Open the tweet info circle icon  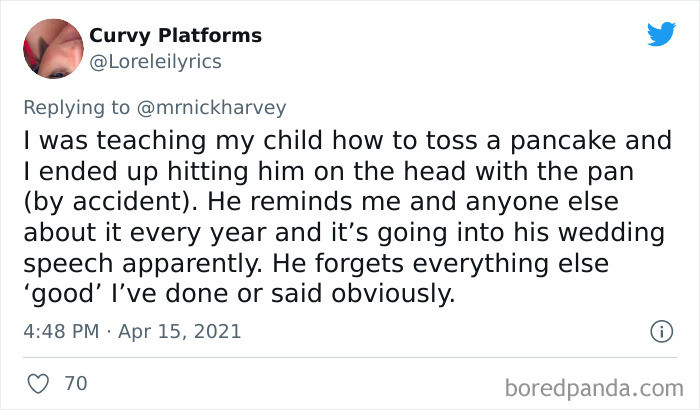661,331
